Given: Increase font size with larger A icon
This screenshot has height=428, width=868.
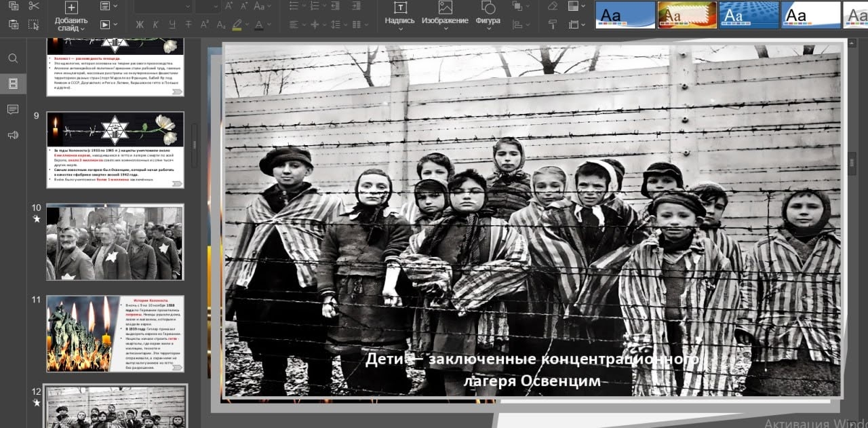Looking at the screenshot, I should click(229, 6).
